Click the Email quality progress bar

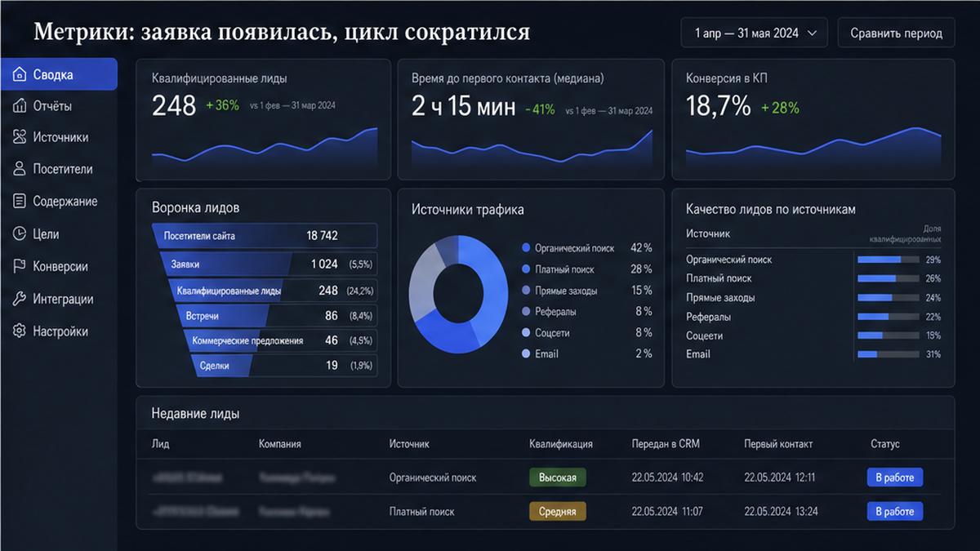[x=888, y=354]
